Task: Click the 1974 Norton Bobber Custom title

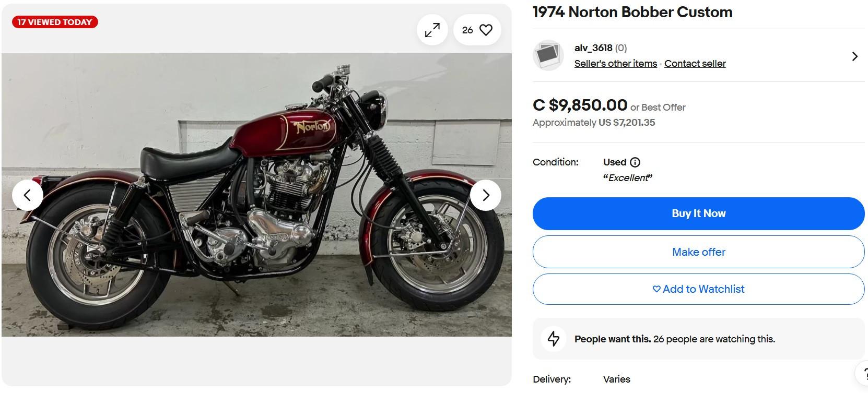Action: tap(632, 13)
